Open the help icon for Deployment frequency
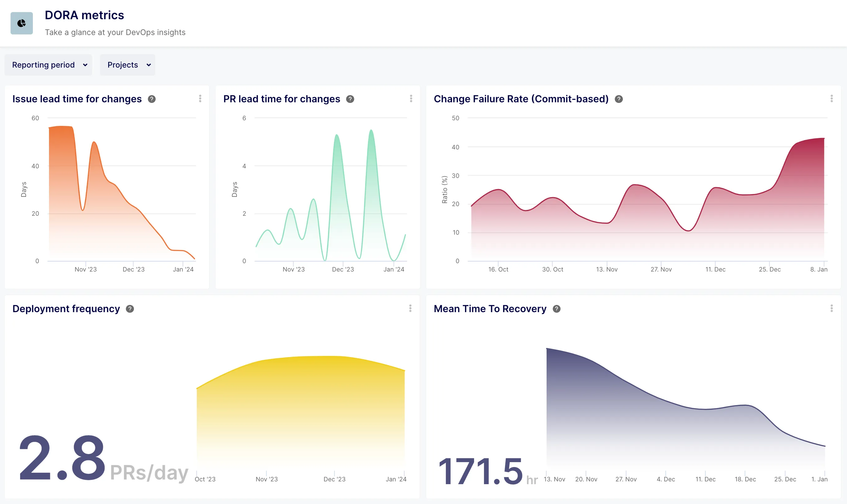 click(x=130, y=309)
